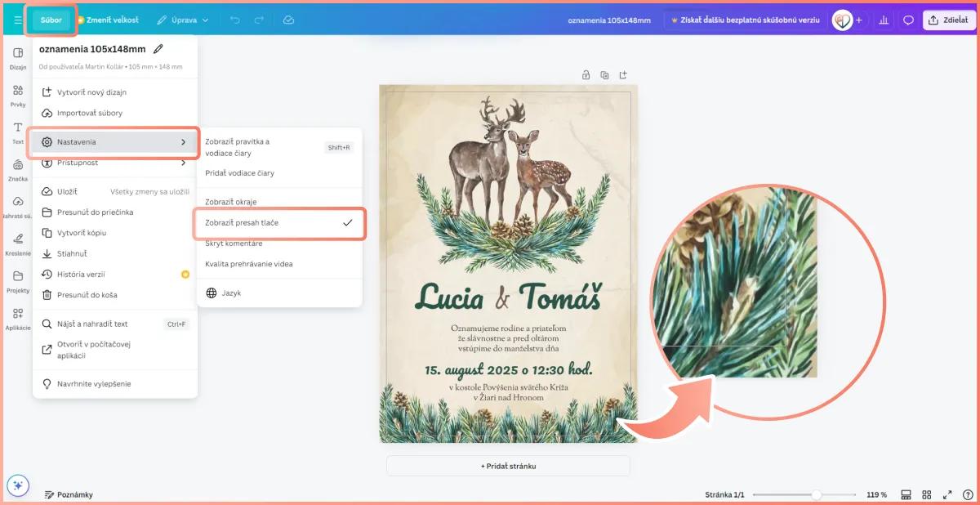Click the Pridať stránku button

click(x=508, y=466)
